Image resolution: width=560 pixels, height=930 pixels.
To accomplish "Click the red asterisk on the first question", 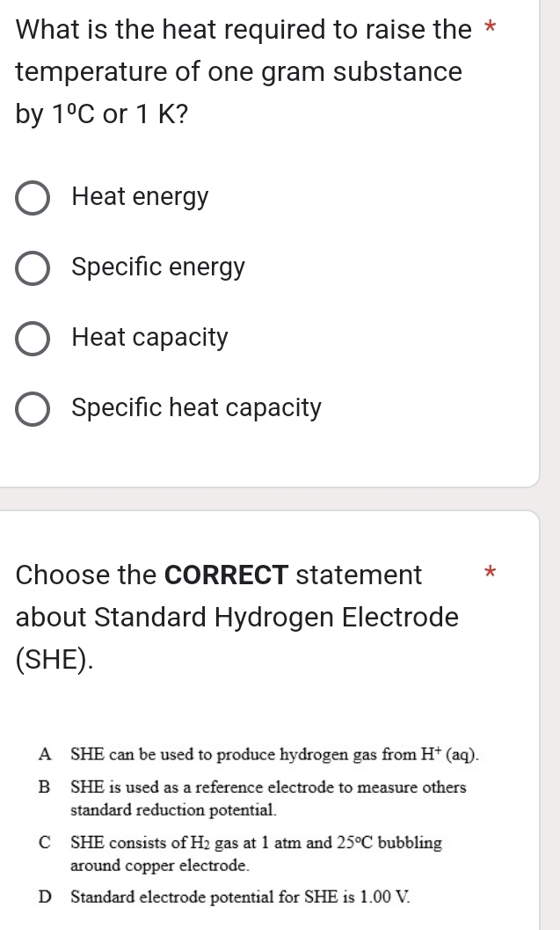I will (x=491, y=28).
